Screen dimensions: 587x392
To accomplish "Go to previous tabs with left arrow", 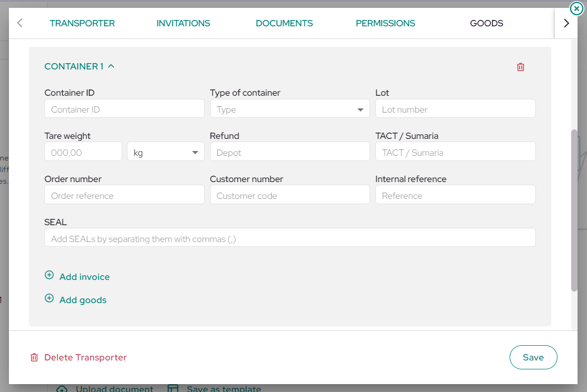I will [20, 23].
